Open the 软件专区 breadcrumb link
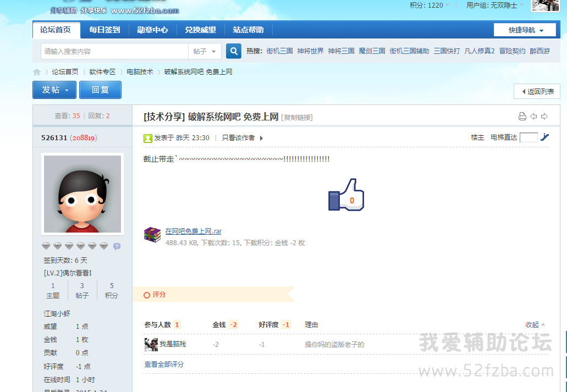Viewport: 567px width, 392px height. [102, 72]
